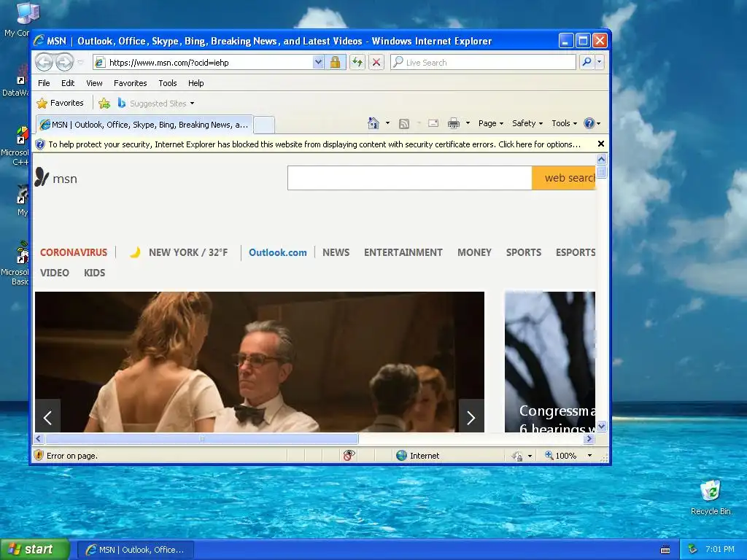
Task: Click the security lock icon
Action: [x=335, y=63]
